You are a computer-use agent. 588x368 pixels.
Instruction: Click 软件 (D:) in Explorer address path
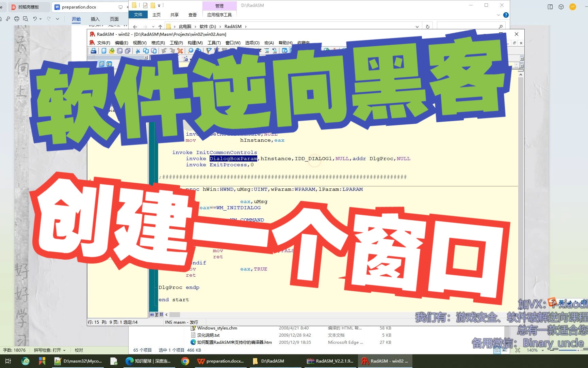click(208, 27)
